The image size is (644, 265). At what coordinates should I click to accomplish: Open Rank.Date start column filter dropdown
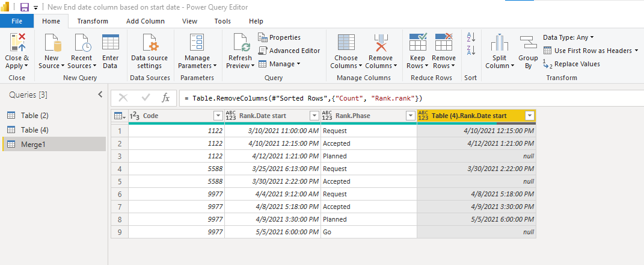[x=314, y=116]
